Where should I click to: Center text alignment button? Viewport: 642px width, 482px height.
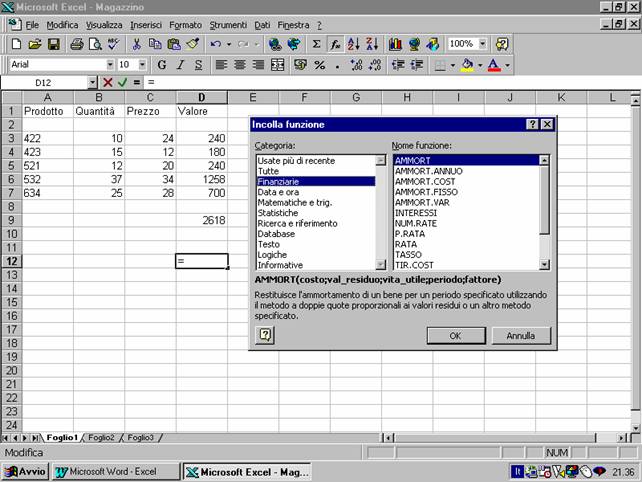(x=240, y=65)
